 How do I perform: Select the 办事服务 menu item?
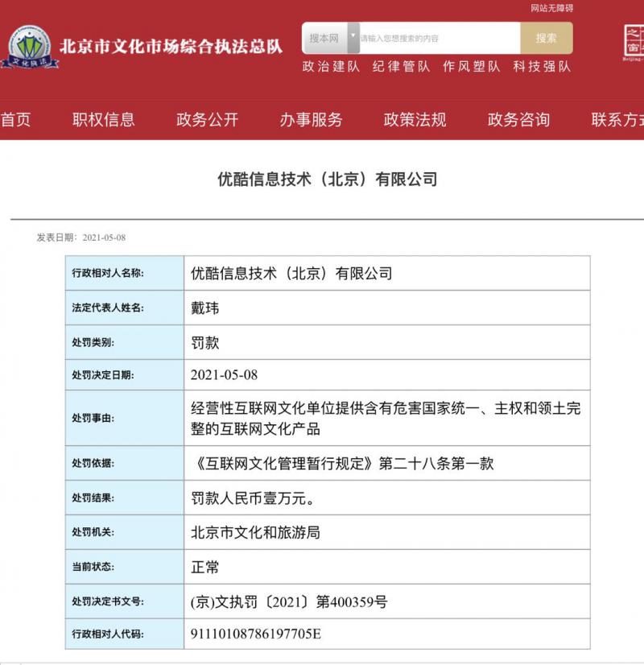click(312, 119)
